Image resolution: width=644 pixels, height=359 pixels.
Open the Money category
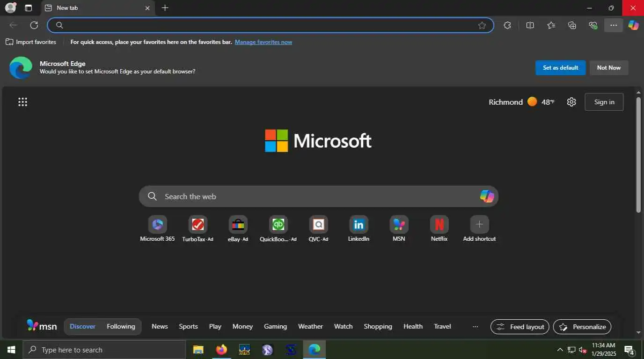(x=242, y=326)
